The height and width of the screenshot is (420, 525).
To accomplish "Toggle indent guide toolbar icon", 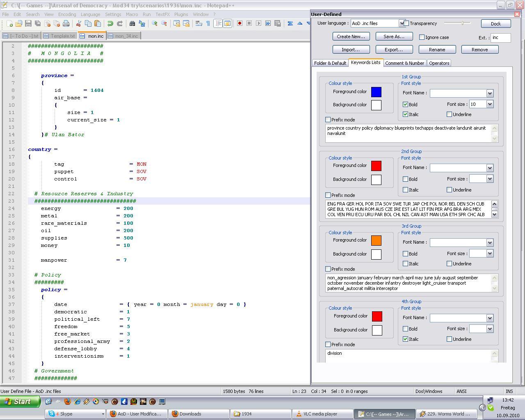I will [x=218, y=24].
